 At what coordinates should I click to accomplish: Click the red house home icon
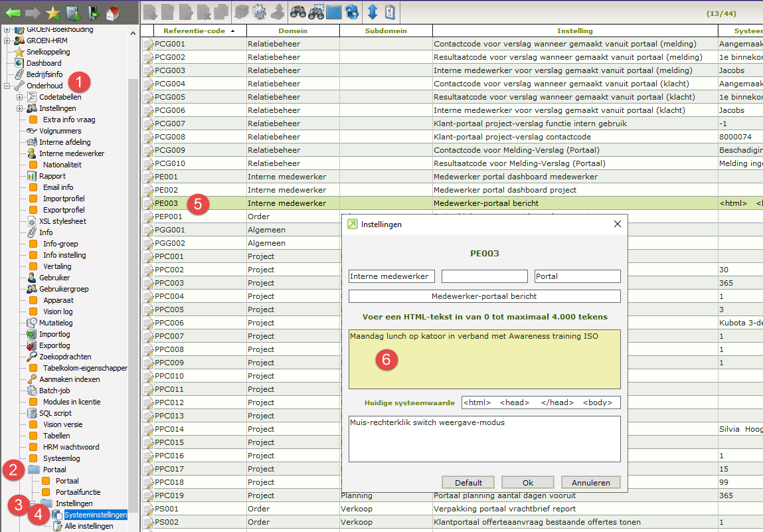113,11
